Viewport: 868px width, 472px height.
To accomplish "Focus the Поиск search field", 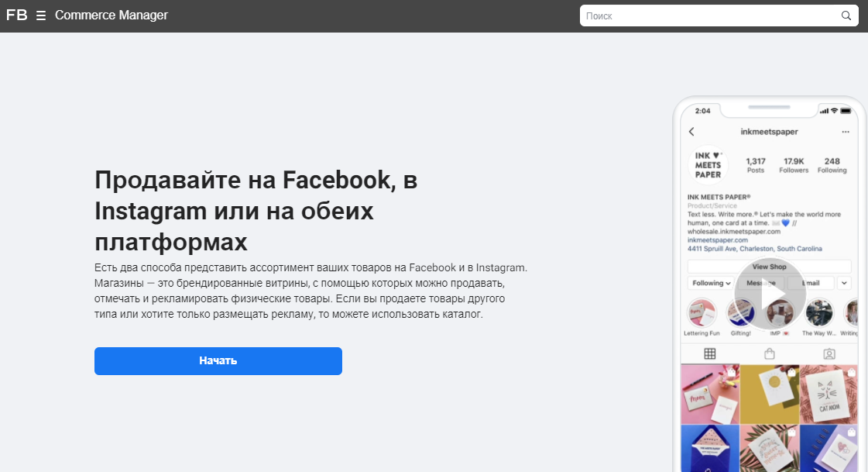I will click(719, 16).
